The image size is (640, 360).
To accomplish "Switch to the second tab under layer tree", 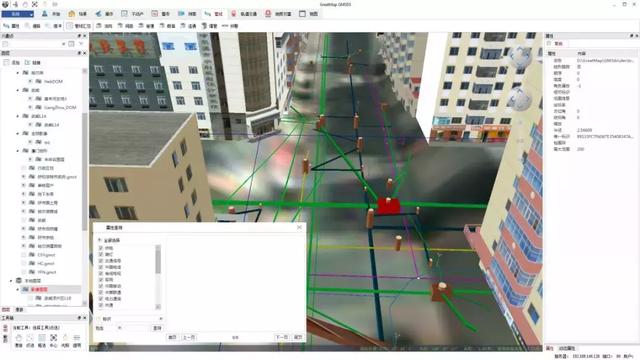I will pyautogui.click(x=19, y=310).
